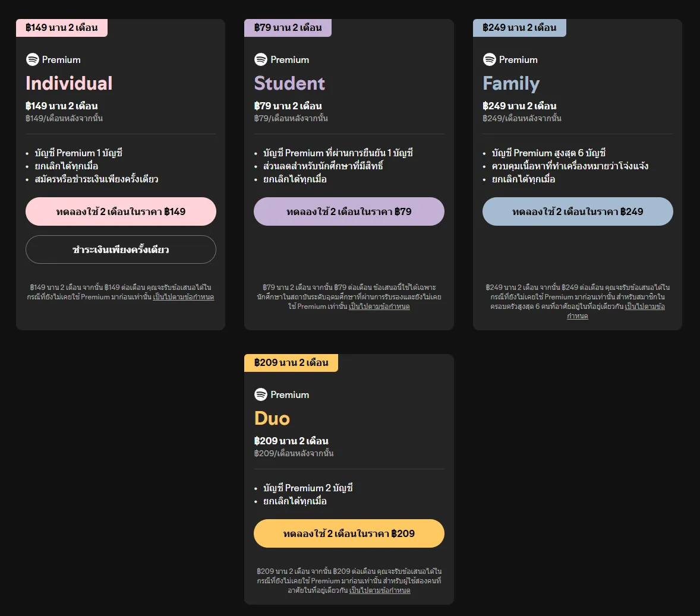Click the purple ฿79 นาน 2 เดือน badge
Viewport: 700px width, 616px height.
tap(288, 28)
